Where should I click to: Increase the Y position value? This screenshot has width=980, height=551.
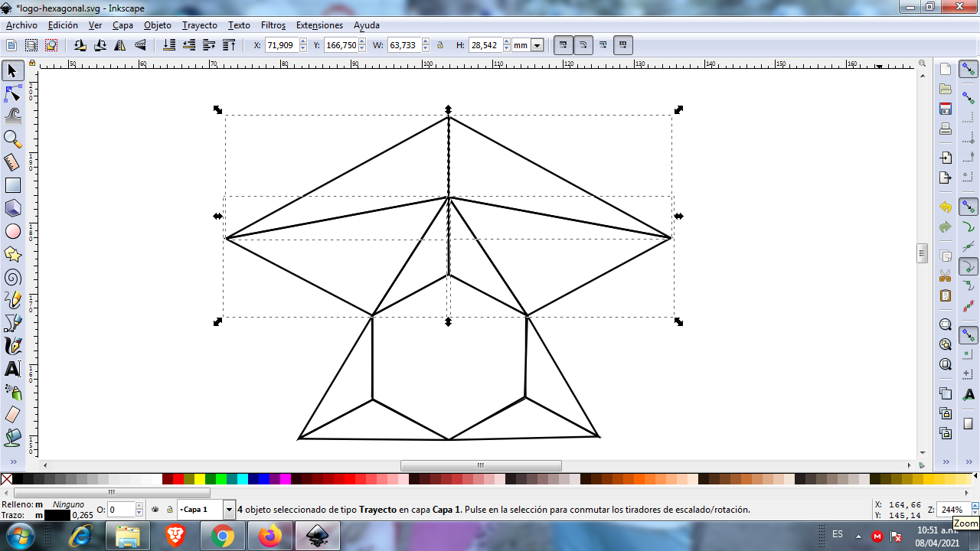pos(363,42)
